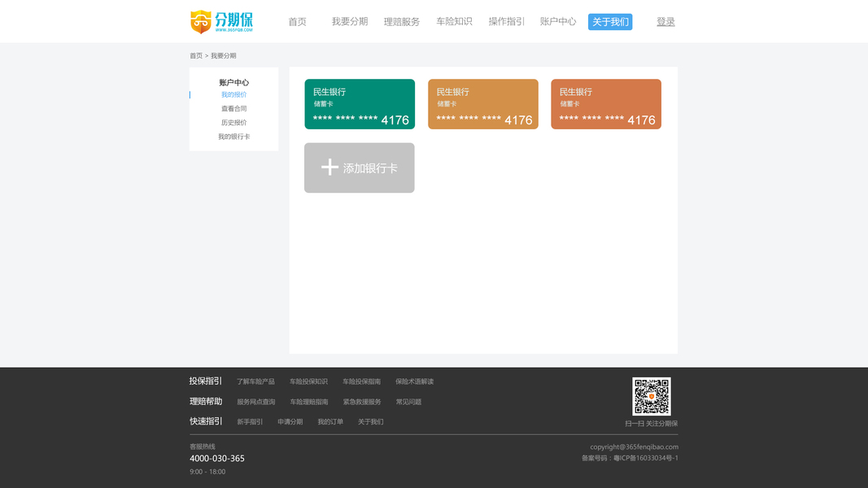Open 保险术语解读 footer link
This screenshot has height=488, width=868.
(415, 381)
